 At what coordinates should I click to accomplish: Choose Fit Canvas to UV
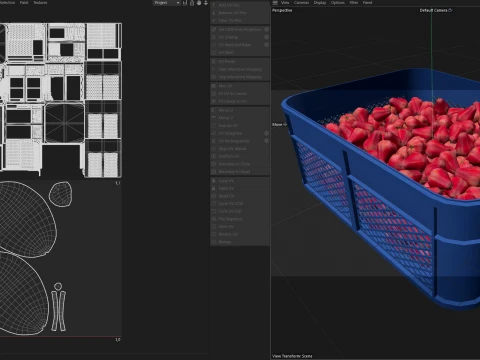click(x=240, y=101)
